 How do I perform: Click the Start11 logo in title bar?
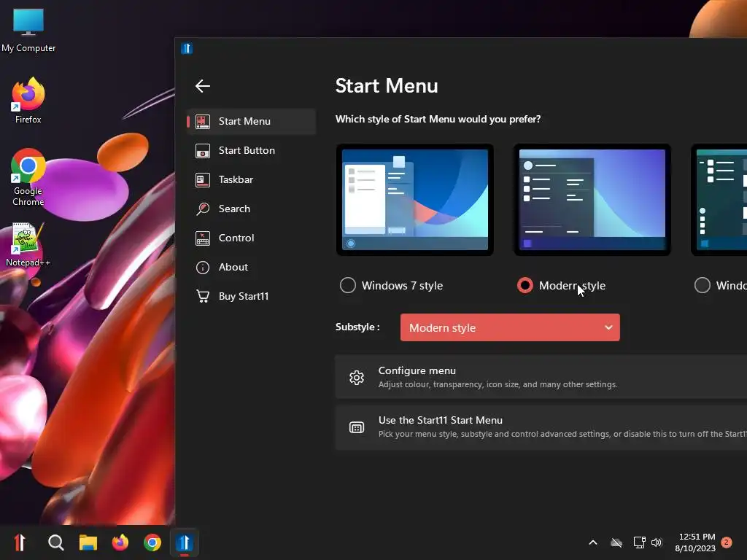point(187,48)
